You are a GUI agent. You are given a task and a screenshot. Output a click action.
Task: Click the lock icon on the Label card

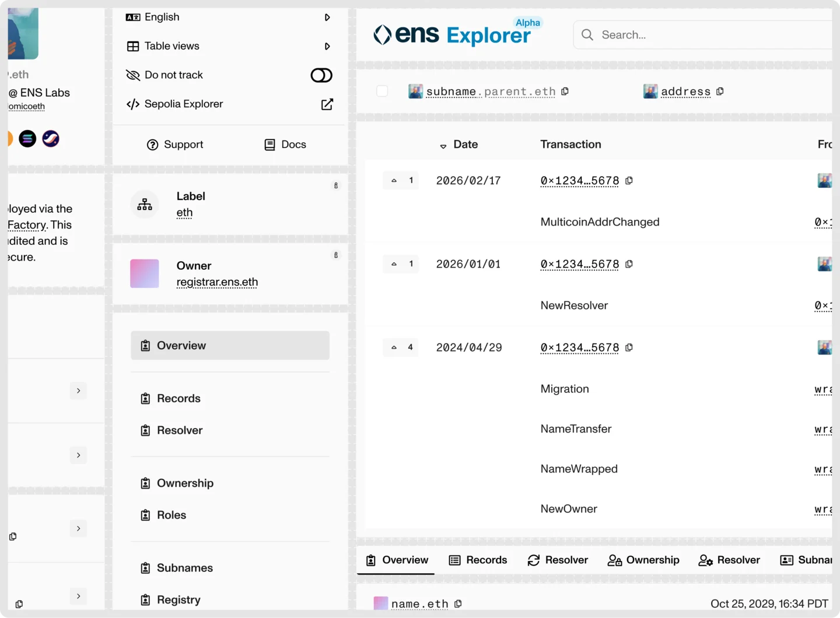[x=335, y=185]
